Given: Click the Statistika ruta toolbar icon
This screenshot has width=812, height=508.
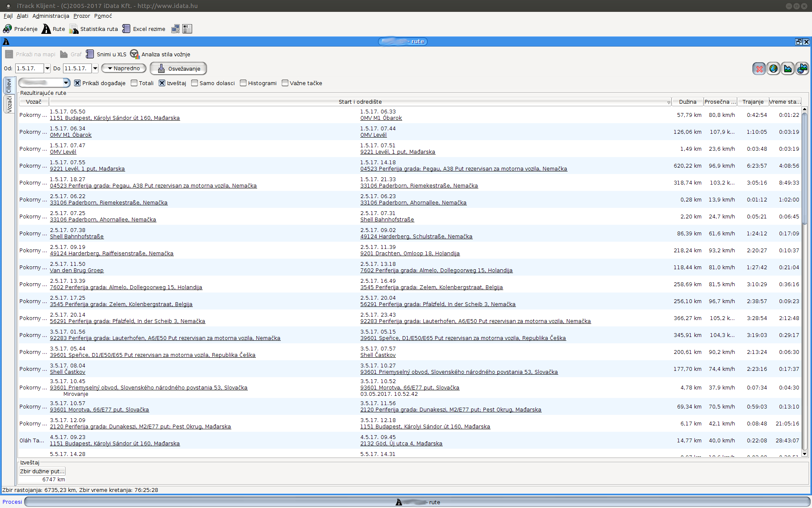Looking at the screenshot, I should [74, 29].
